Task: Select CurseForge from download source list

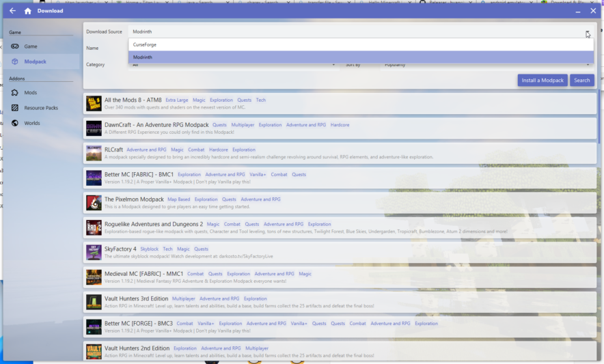Action: tap(145, 44)
